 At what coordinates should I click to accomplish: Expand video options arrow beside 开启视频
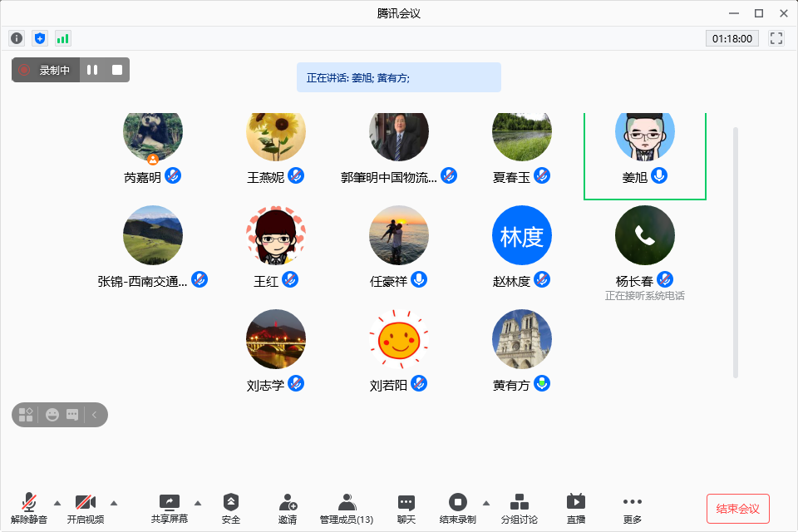(x=114, y=502)
